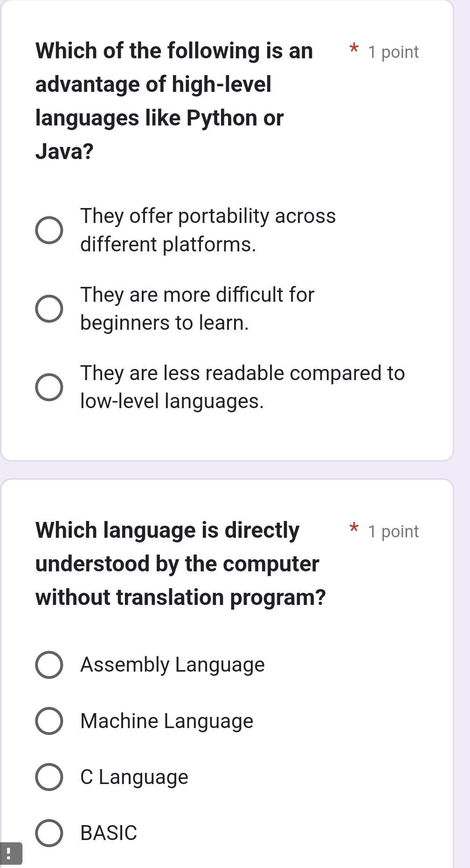Select 'They are more difficult for beginners to learn'

coord(48,308)
